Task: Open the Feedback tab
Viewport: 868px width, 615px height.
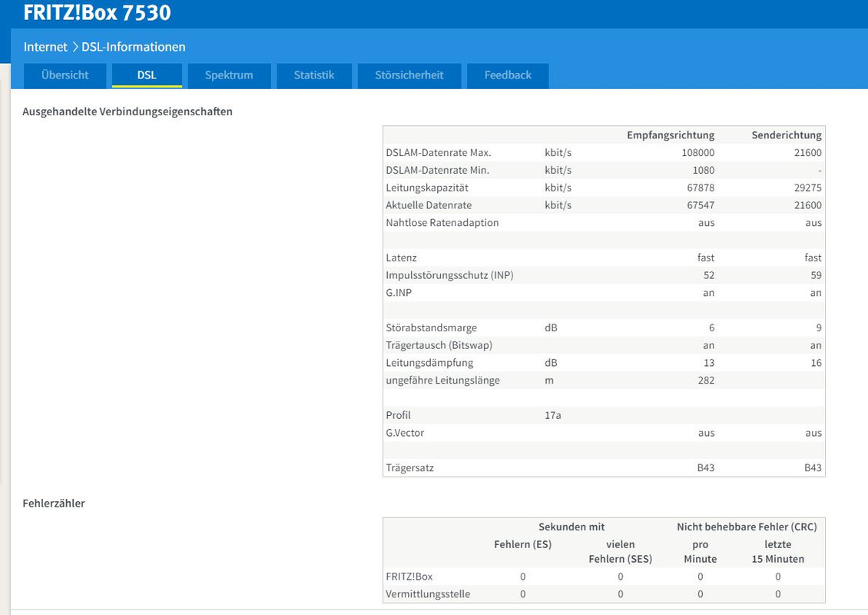Action: coord(508,75)
